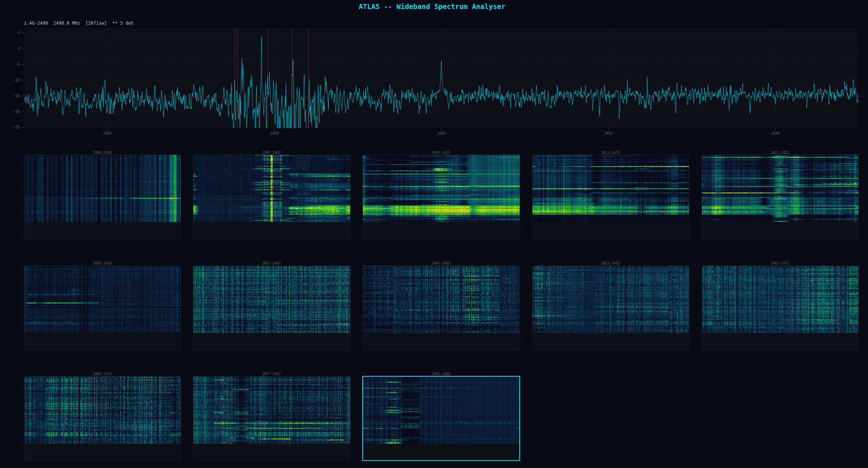
Task: Open the 2389-2399 waterfall thumbnail
Action: [102, 197]
